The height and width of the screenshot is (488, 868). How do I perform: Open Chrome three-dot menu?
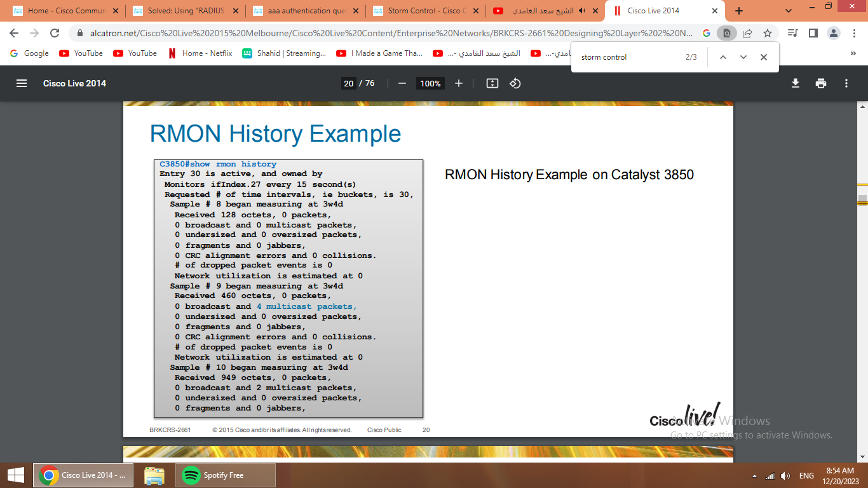point(853,33)
